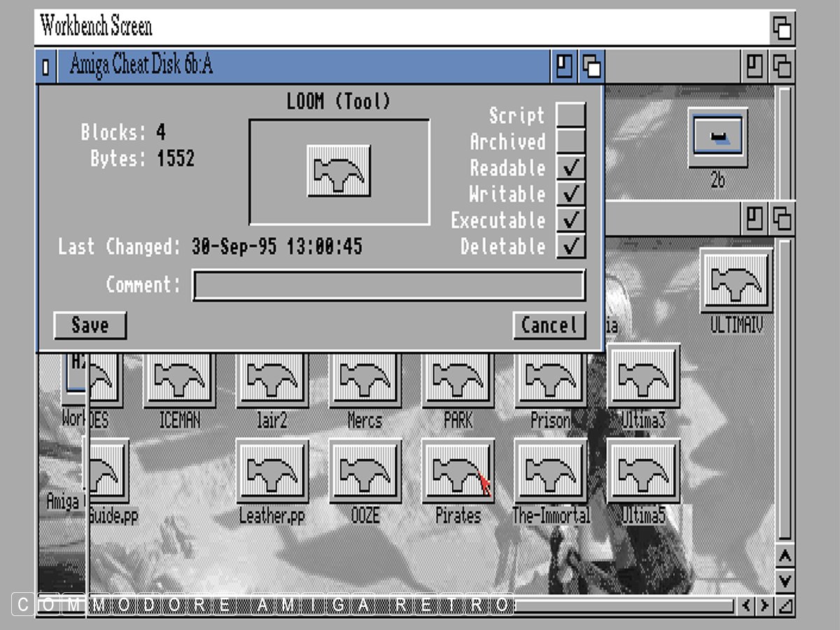Select the Pirates tool icon
Viewport: 840px width, 630px height.
(x=458, y=470)
